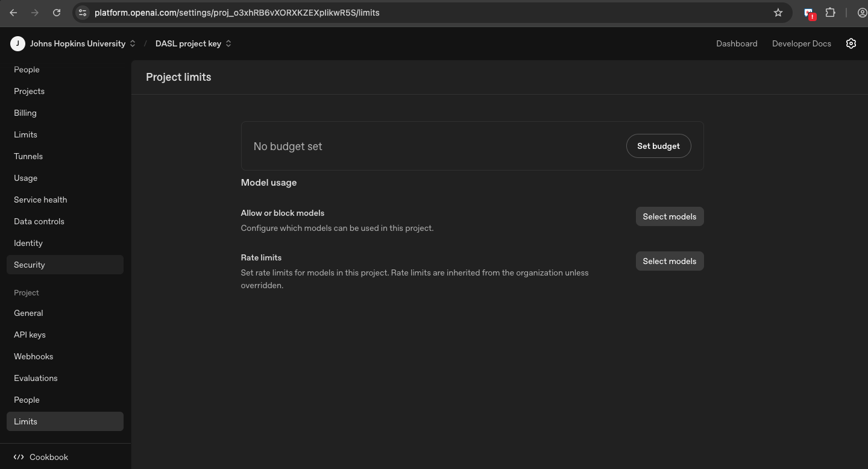Reload the page with refresh icon
868x469 pixels.
tap(57, 12)
